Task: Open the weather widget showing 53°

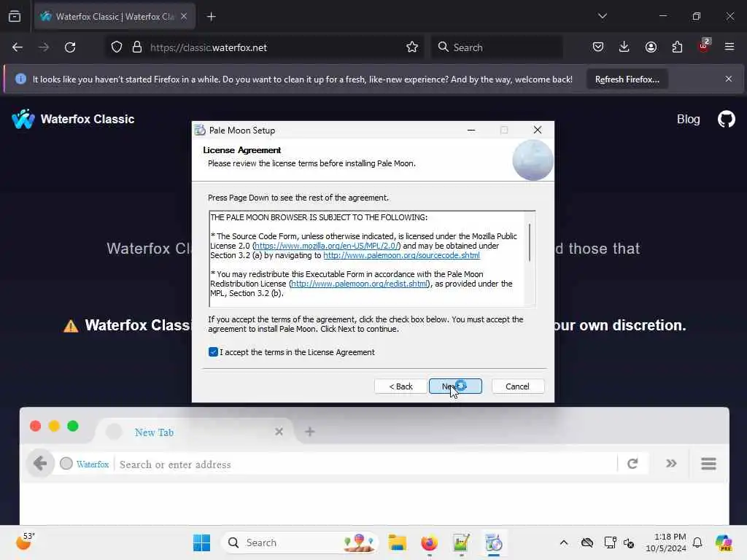Action: click(x=25, y=542)
